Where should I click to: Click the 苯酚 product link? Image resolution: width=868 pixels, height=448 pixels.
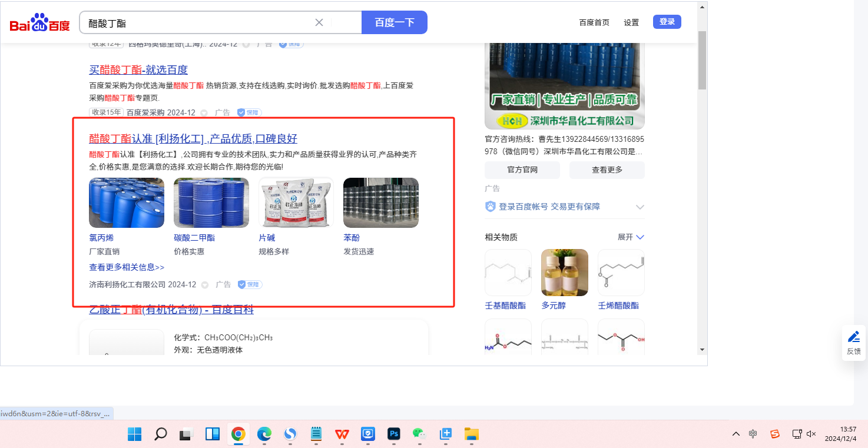click(352, 238)
